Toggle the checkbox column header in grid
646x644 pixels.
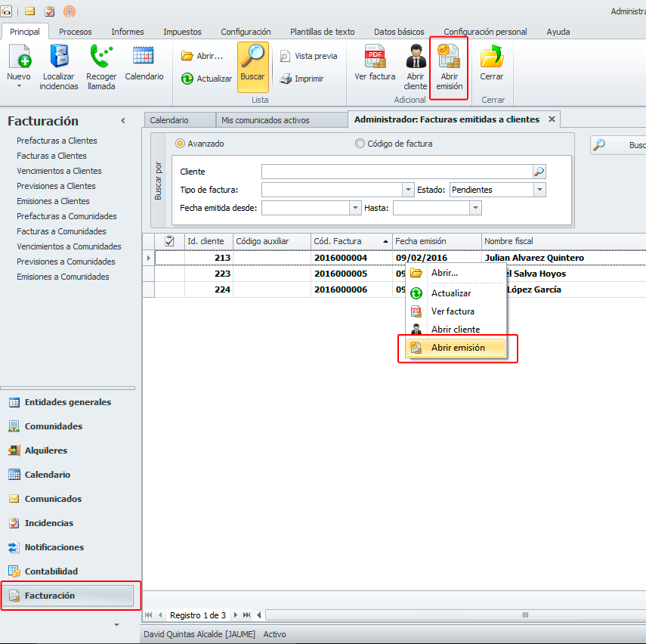[x=169, y=241]
